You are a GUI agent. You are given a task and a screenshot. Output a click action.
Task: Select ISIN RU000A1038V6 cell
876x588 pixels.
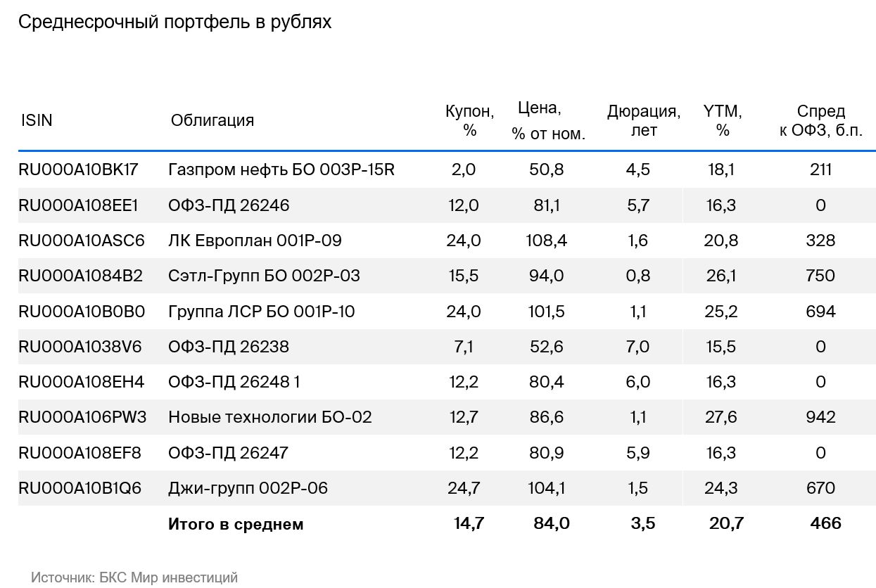(80, 346)
